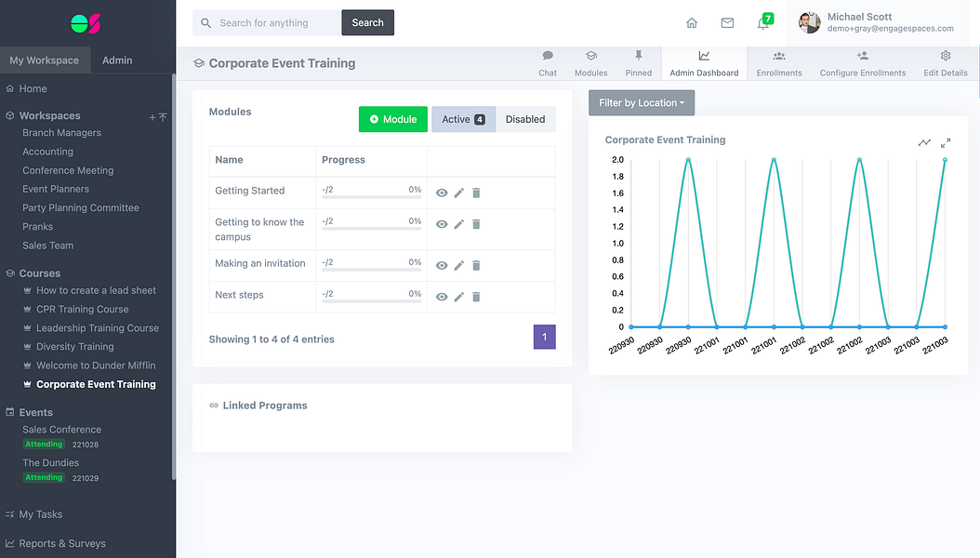Delete the Next steps module
Viewport: 980px width, 558px height.
476,297
